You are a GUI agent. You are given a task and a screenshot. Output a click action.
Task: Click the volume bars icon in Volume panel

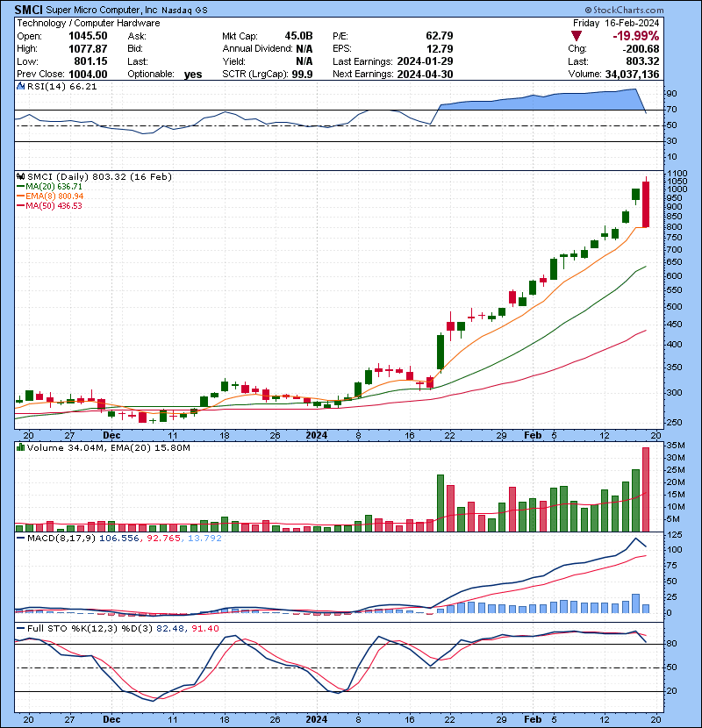(x=20, y=447)
